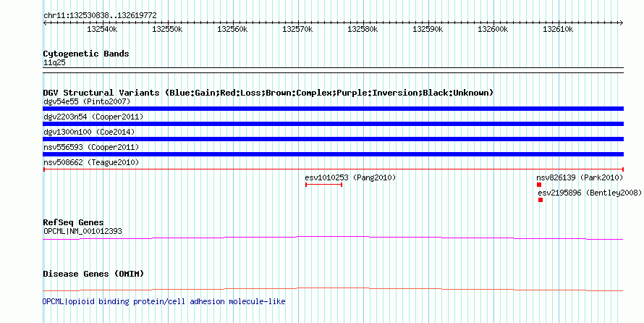Click the red loss segment of esv1010253
Viewport: 644px width, 323px height.
click(x=323, y=185)
